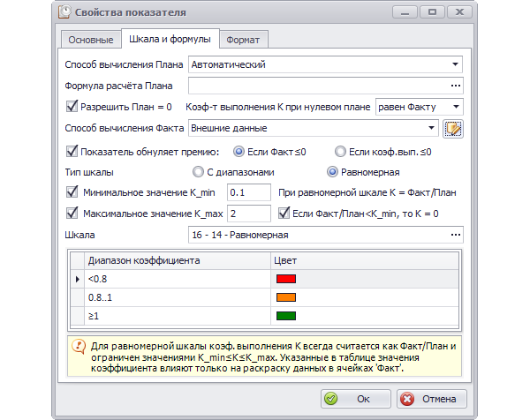Toggle Минимальное значение K_min checkbox
This screenshot has width=530, height=420.
tap(72, 192)
